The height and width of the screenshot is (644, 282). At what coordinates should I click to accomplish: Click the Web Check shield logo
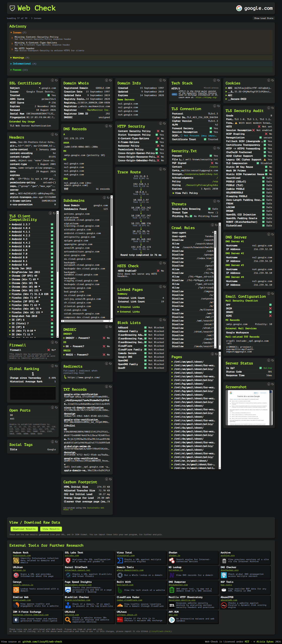click(x=12, y=8)
